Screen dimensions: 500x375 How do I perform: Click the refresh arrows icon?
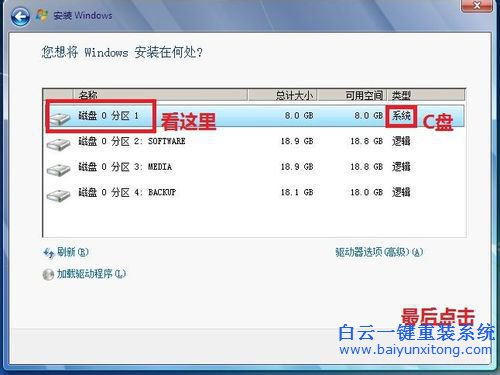click(x=49, y=253)
